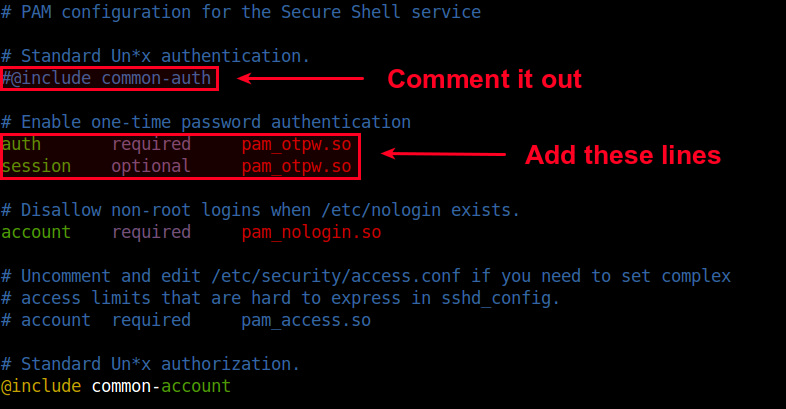Place cursor on the "session" keyword
786x409 pixels.
coord(37,166)
